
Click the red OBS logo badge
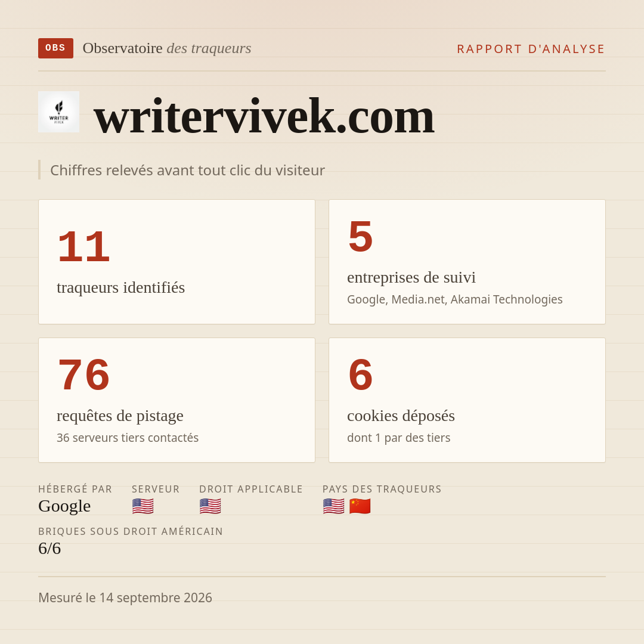click(x=56, y=48)
